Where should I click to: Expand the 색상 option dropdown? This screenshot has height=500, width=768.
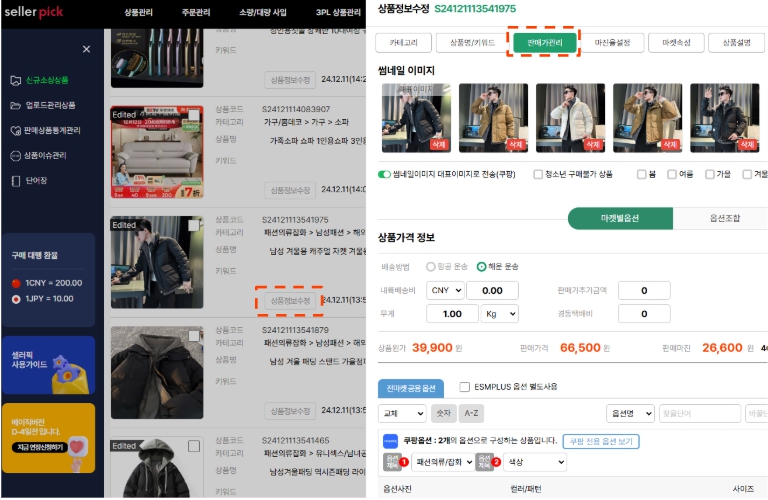point(535,462)
